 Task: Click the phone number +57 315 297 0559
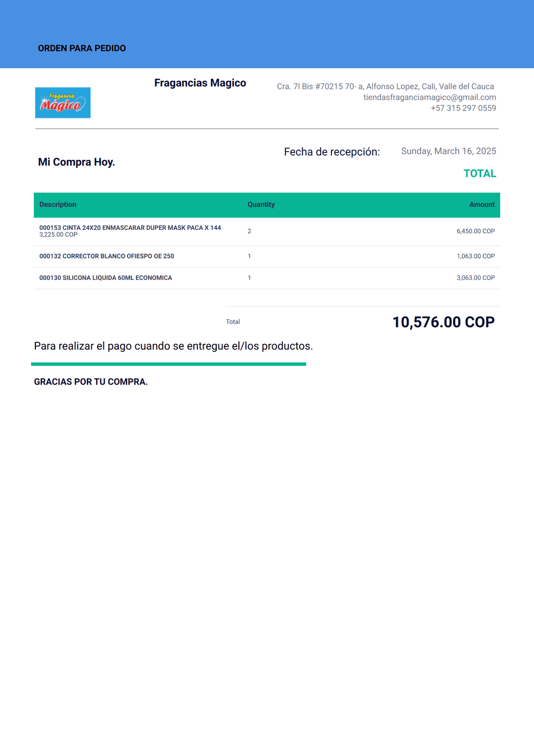(x=463, y=108)
